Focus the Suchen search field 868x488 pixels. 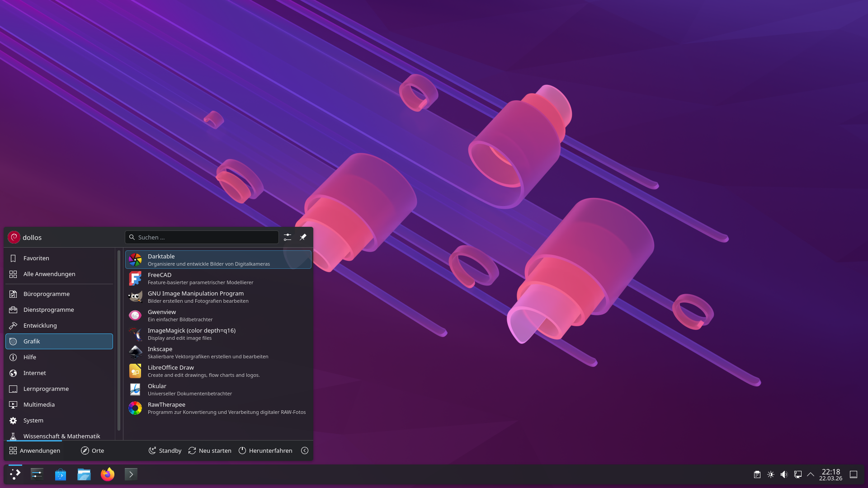pos(202,237)
